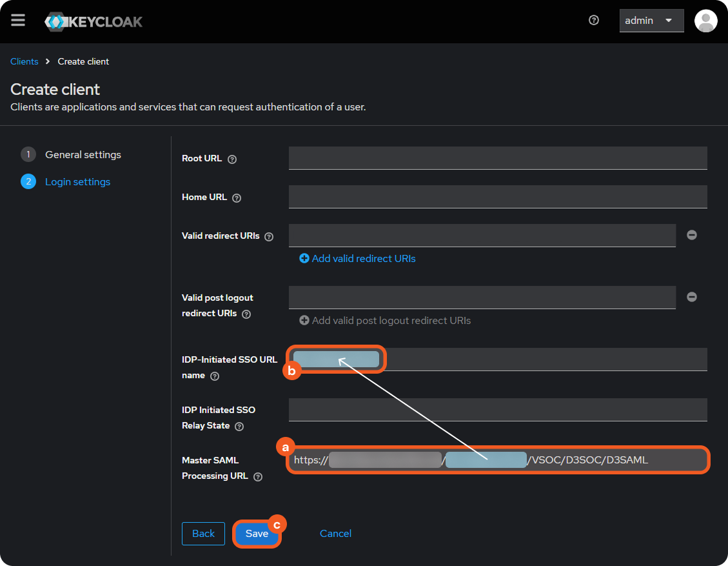This screenshot has height=566, width=728.
Task: Show help for Master SAML Processing URL
Action: 258,477
